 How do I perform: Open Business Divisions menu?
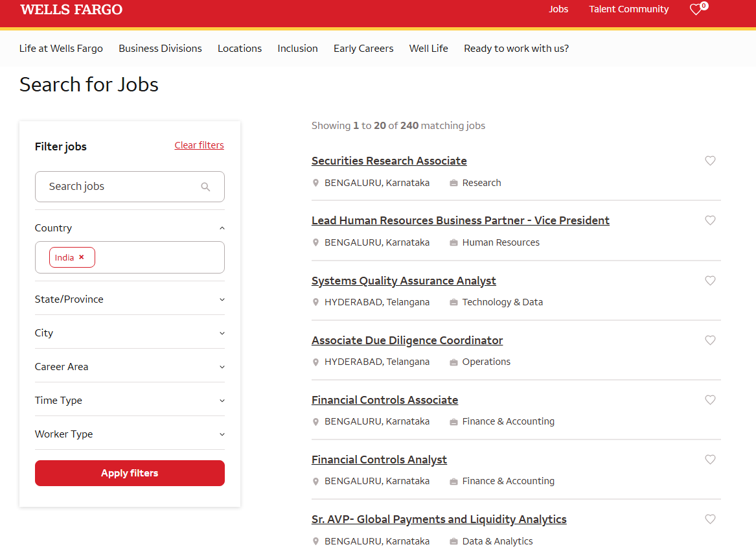click(160, 48)
